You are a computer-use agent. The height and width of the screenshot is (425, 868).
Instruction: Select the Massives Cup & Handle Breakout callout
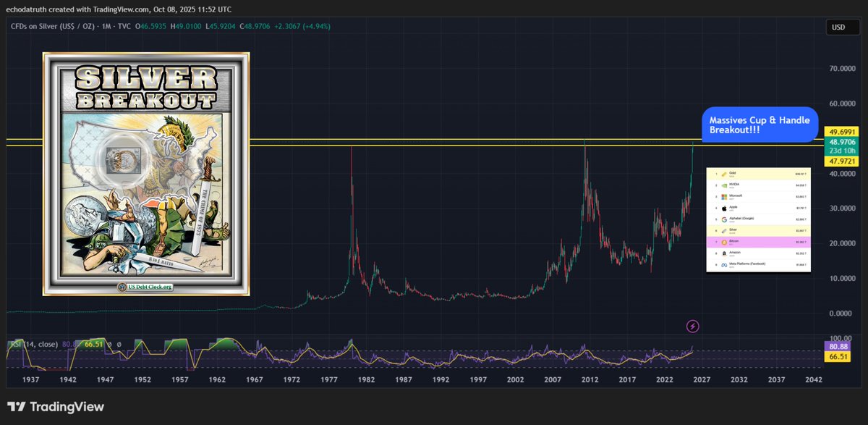[759, 124]
